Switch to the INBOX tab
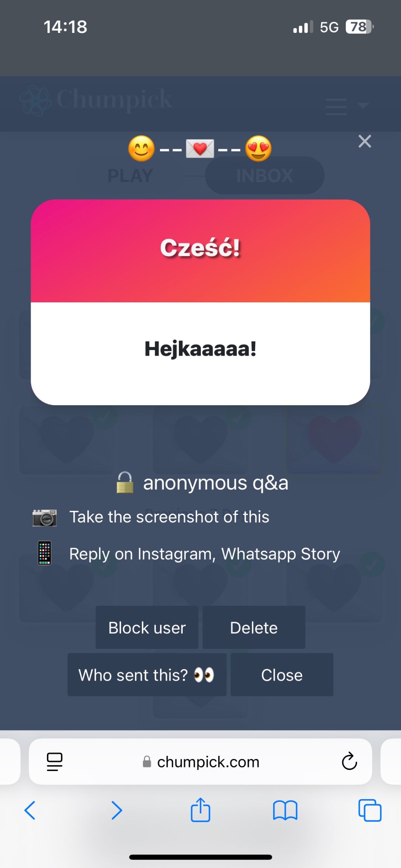The height and width of the screenshot is (868, 401). point(265,176)
